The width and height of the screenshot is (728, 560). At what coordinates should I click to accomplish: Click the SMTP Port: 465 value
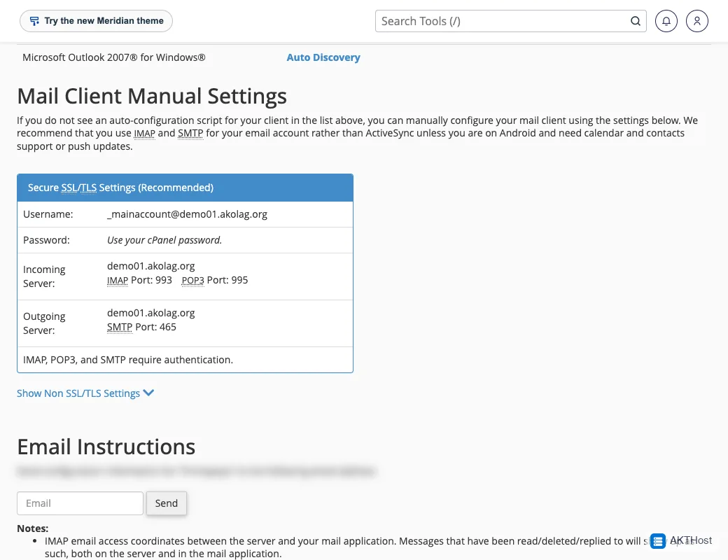coord(141,328)
